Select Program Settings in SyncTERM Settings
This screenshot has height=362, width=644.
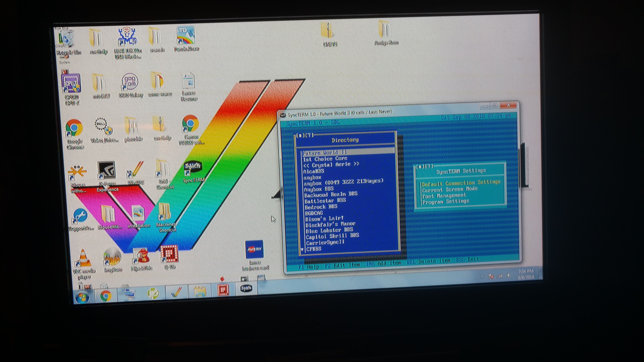pos(446,201)
